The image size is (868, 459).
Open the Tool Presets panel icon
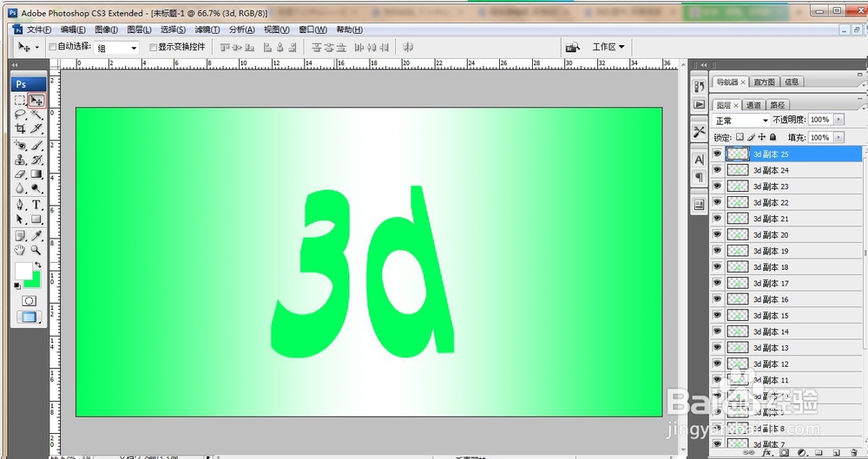point(699,132)
